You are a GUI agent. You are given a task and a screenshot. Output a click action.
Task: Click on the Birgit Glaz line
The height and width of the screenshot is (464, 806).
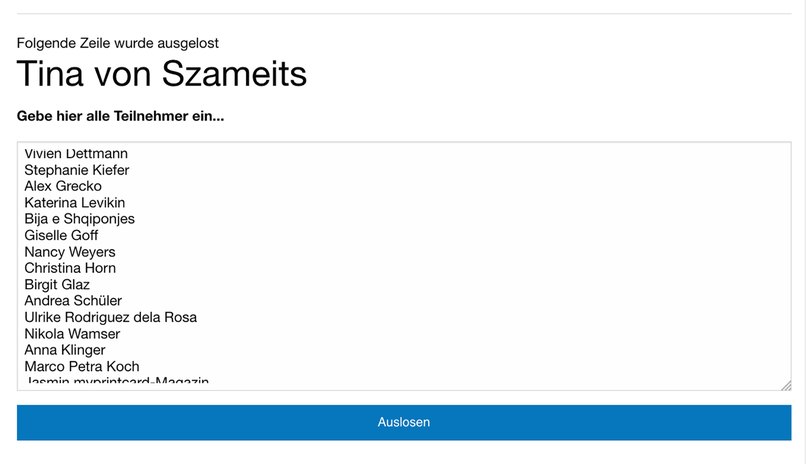[x=57, y=284]
